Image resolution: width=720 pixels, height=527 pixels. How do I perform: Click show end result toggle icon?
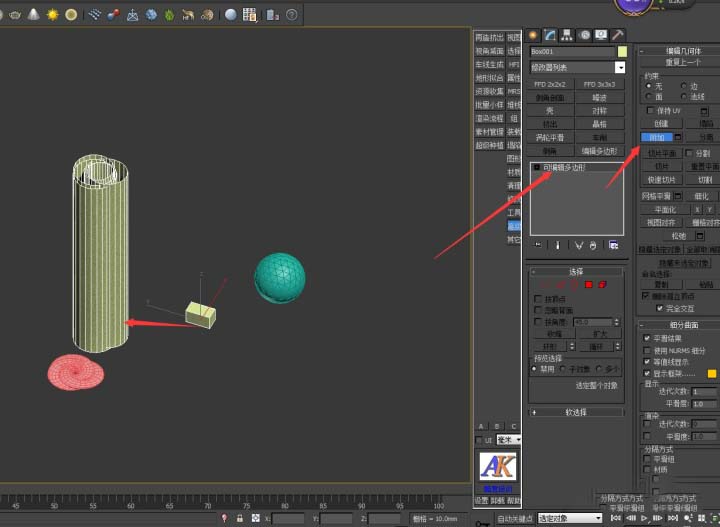pos(557,245)
